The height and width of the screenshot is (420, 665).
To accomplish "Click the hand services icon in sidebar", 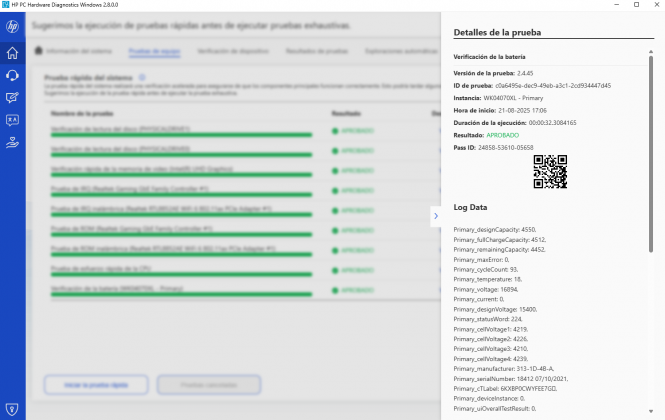I will click(x=12, y=143).
